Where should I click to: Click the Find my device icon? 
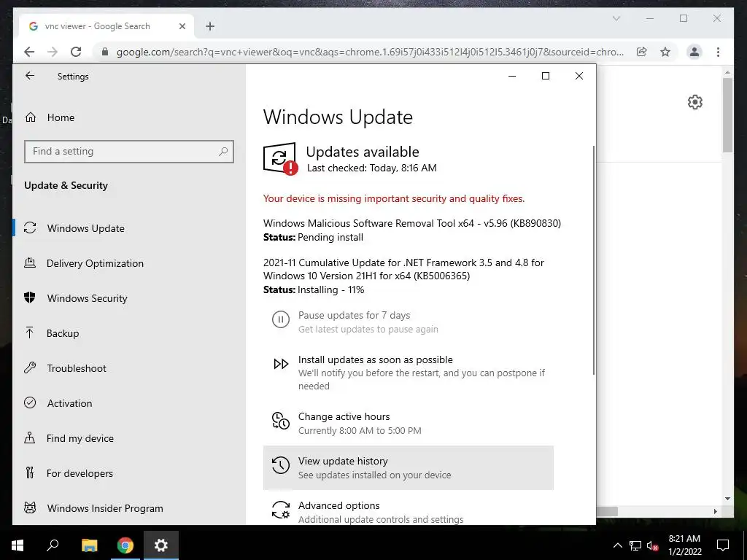click(x=30, y=437)
